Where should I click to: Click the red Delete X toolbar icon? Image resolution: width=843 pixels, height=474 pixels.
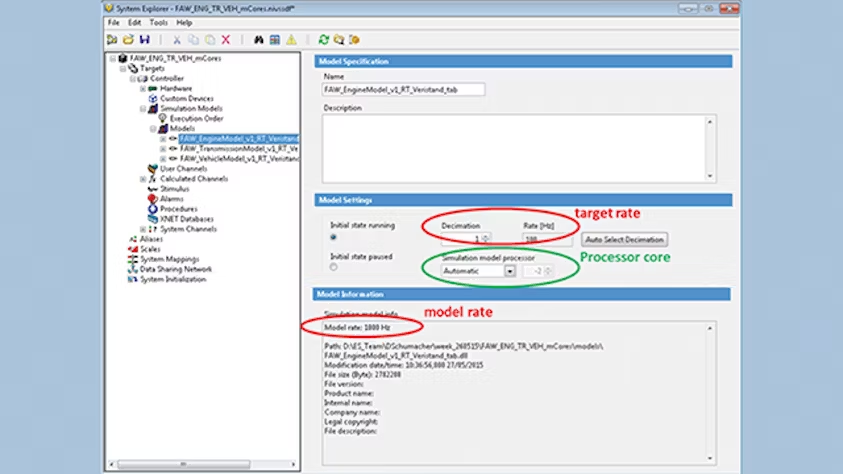pyautogui.click(x=226, y=40)
